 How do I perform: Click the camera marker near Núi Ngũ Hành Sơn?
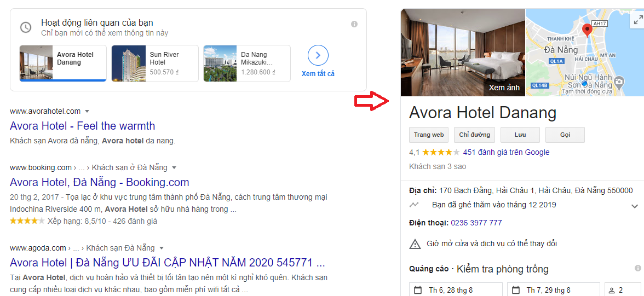tap(619, 82)
